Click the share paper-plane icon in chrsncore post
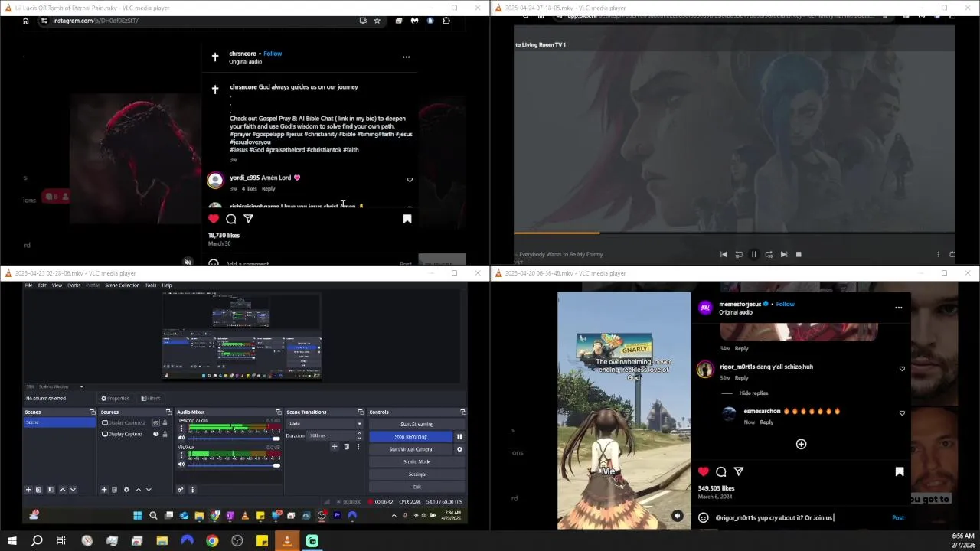The image size is (980, 551). (248, 219)
